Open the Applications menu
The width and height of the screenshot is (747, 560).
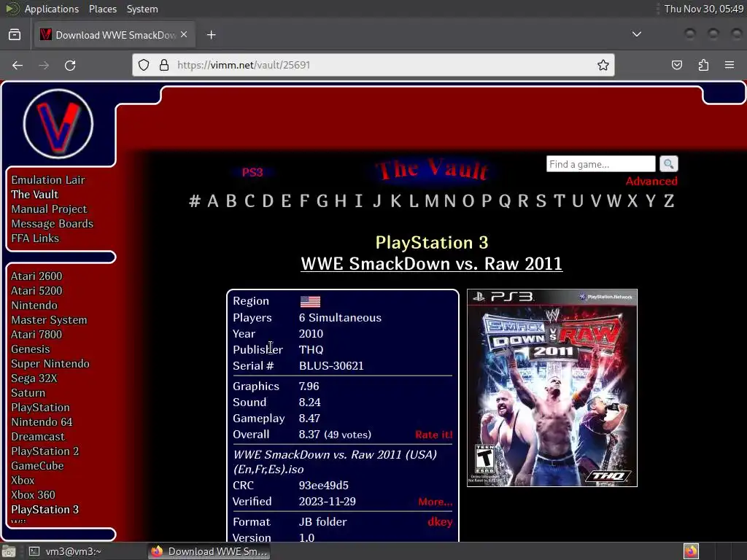(52, 9)
